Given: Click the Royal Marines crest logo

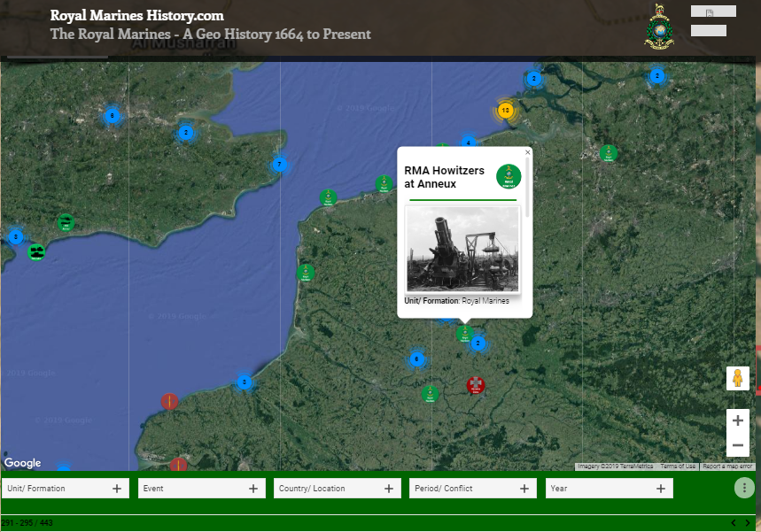Looking at the screenshot, I should (659, 27).
